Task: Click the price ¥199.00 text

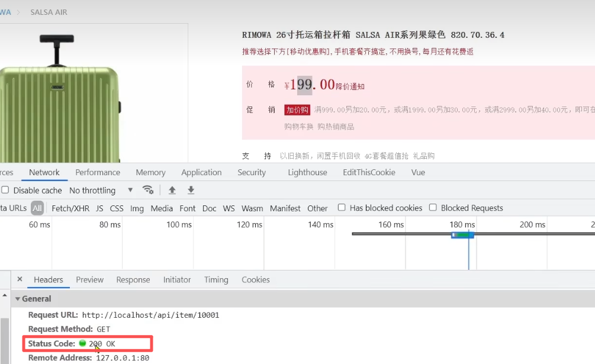Action: tap(310, 85)
